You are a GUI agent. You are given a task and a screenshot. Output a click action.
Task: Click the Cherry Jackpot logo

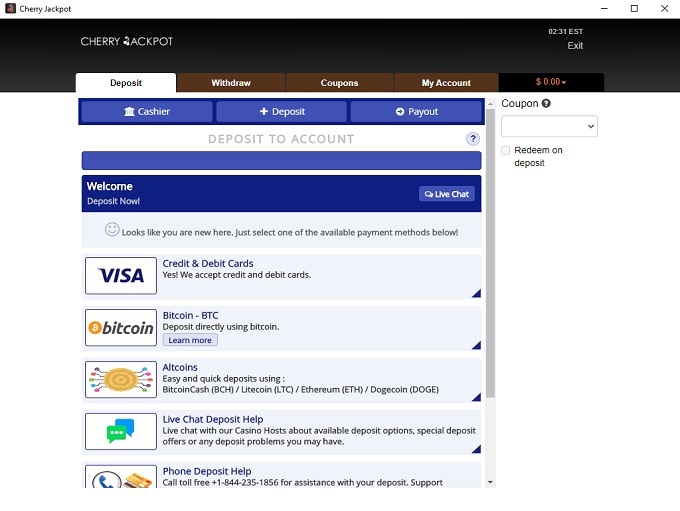(127, 42)
